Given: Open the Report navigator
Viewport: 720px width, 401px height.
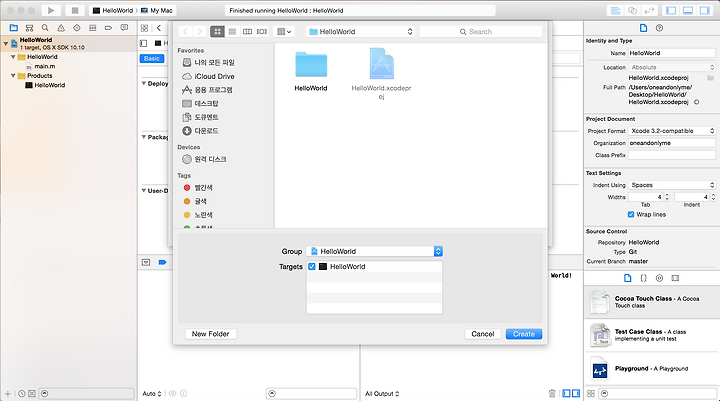Looking at the screenshot, I should click(124, 28).
